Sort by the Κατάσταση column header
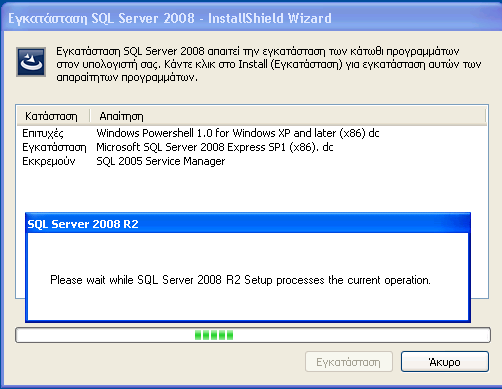502x389 pixels. [x=53, y=116]
